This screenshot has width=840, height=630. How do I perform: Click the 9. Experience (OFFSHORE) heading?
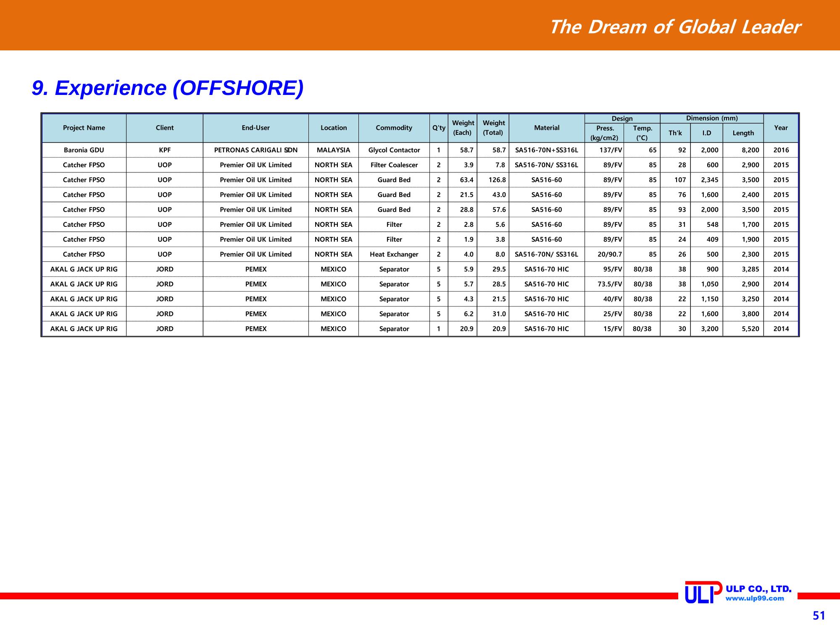coord(167,88)
